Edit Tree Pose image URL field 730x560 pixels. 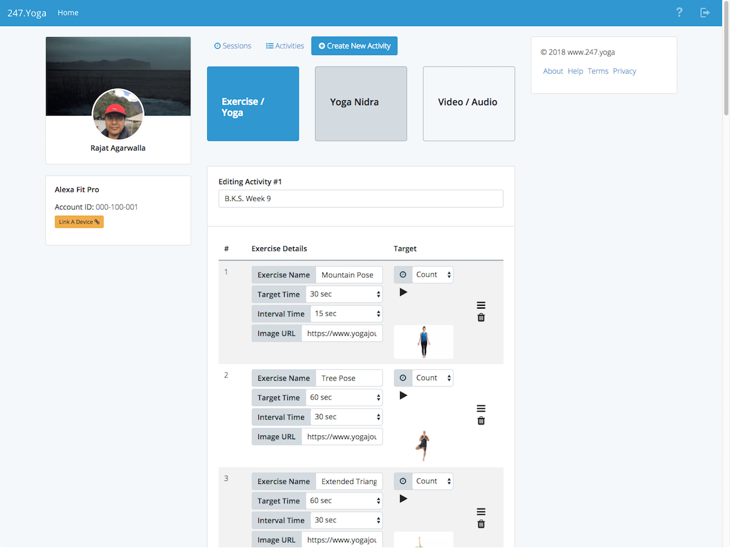point(342,436)
